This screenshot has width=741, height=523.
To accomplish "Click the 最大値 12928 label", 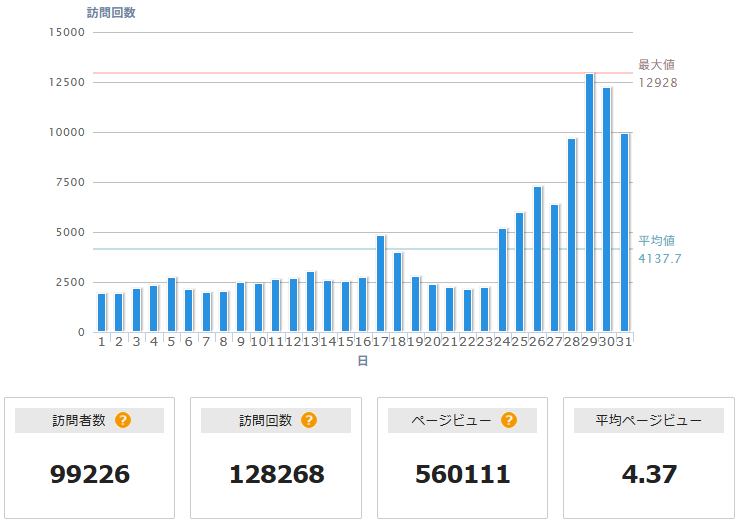I will [658, 74].
